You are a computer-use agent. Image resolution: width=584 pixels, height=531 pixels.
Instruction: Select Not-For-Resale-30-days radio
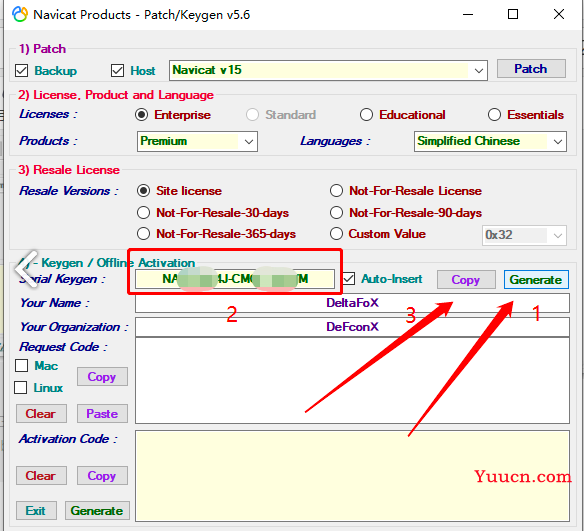(x=143, y=213)
